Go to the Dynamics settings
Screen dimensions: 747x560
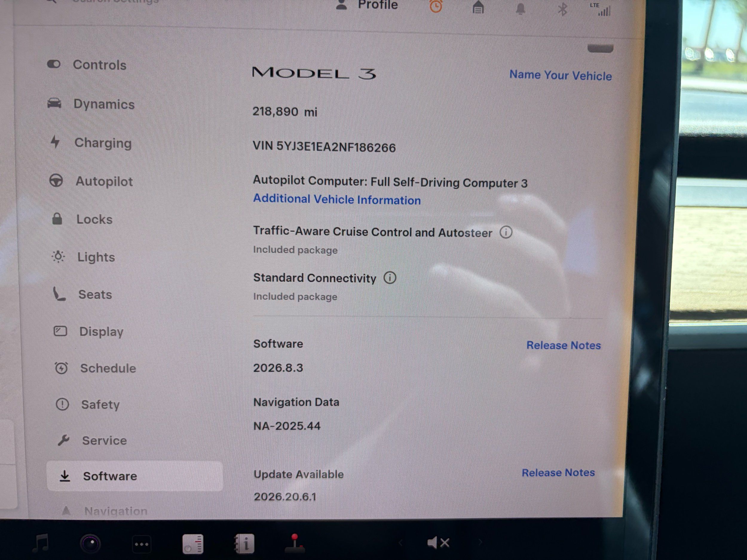91,104
